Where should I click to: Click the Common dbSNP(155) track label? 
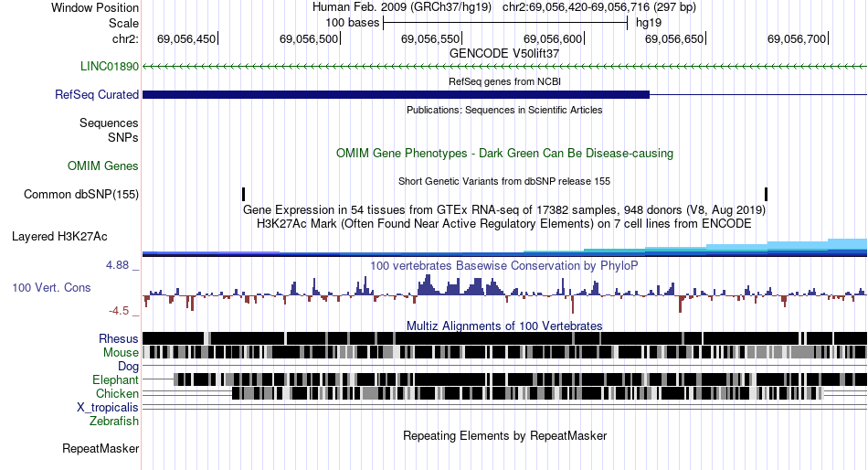click(x=81, y=195)
